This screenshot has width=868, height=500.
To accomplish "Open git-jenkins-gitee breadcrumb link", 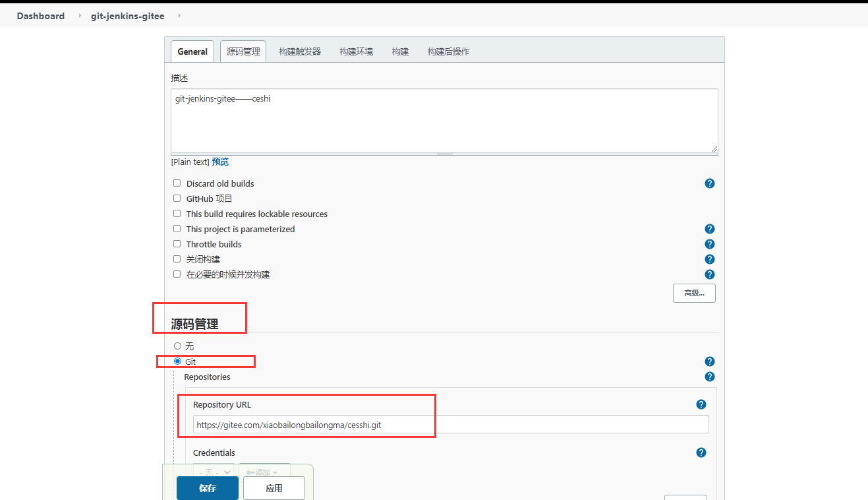I will click(x=128, y=16).
